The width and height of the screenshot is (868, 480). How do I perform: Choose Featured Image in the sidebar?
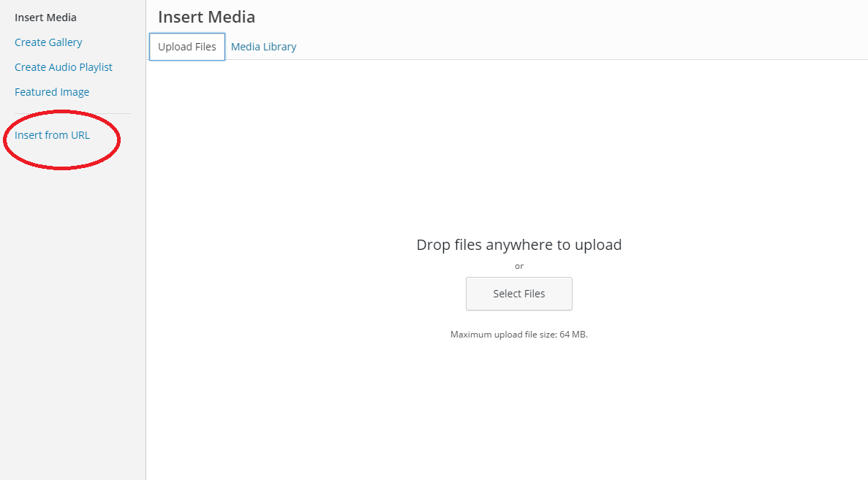51,92
